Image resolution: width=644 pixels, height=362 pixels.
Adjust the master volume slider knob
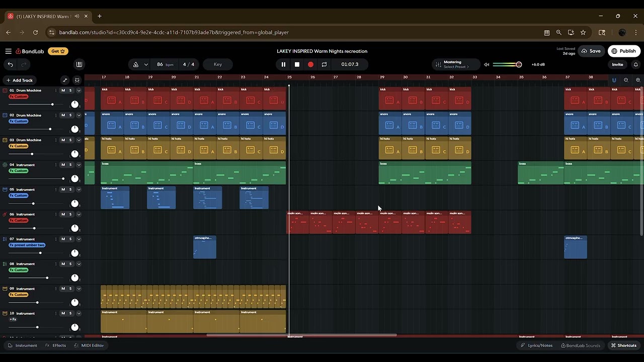tap(519, 64)
